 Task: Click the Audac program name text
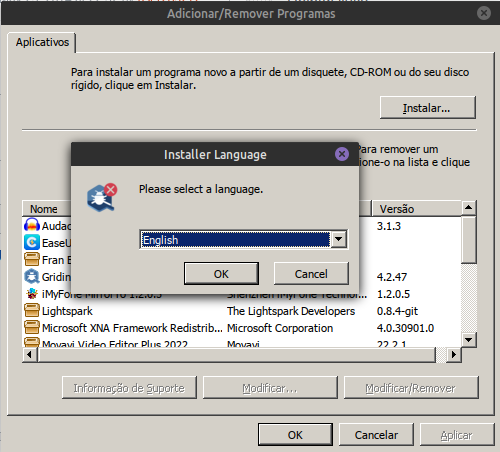(x=56, y=226)
